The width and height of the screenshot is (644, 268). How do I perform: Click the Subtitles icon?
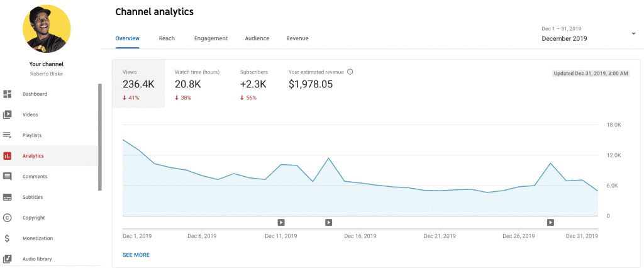pyautogui.click(x=8, y=197)
